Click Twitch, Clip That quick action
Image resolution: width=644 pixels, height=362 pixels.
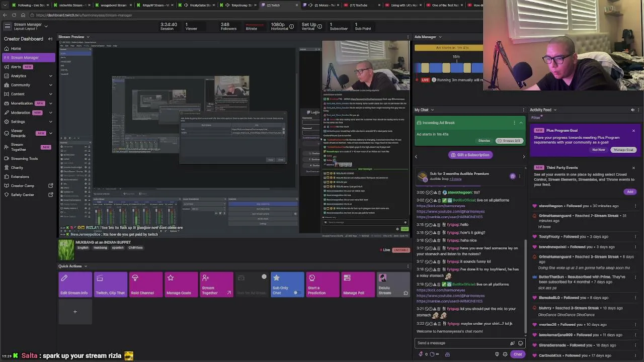(x=110, y=285)
